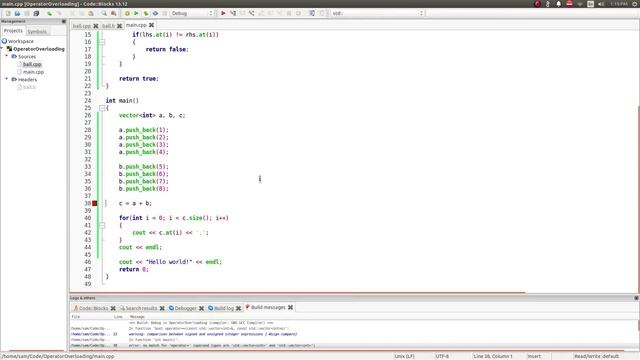
Task: Click the red Debug/Continue arrow icon
Action: coord(223,13)
